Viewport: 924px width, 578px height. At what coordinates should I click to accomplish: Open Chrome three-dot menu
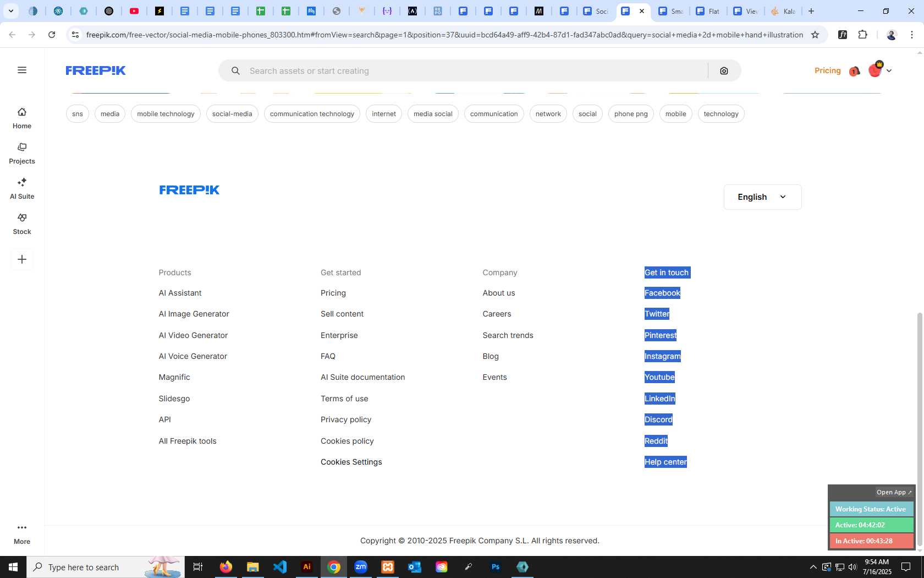912,35
